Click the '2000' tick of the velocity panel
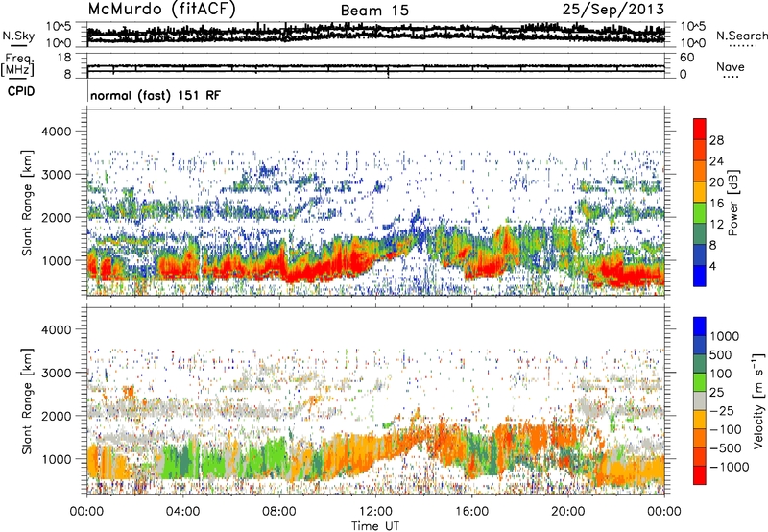 pyautogui.click(x=59, y=416)
